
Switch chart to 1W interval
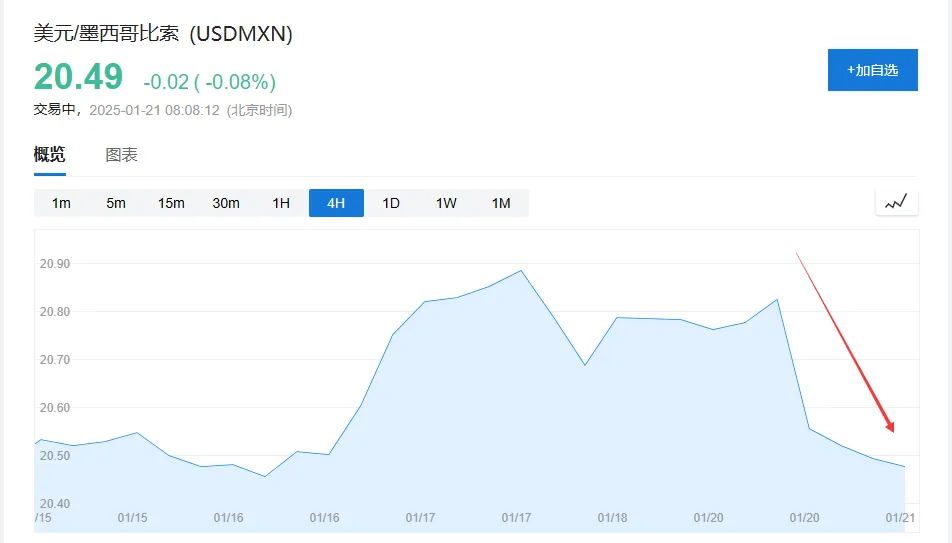point(446,203)
